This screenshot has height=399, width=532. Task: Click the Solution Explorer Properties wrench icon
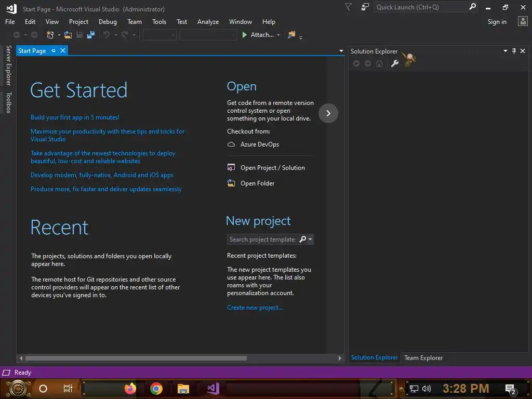point(395,63)
